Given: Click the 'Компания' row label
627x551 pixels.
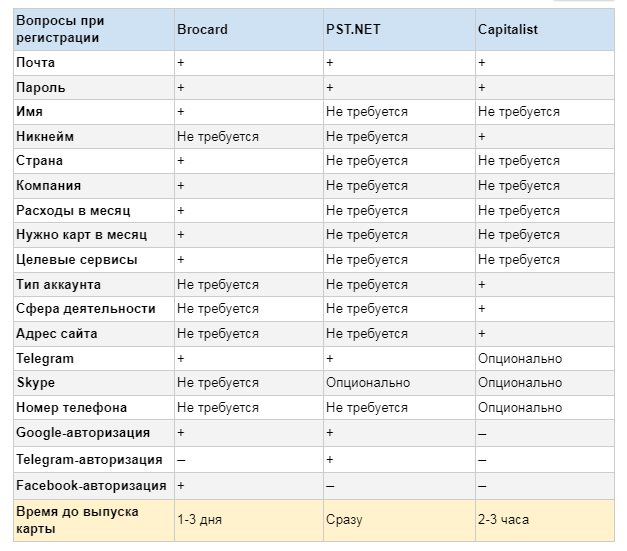Looking at the screenshot, I should coord(49,186).
